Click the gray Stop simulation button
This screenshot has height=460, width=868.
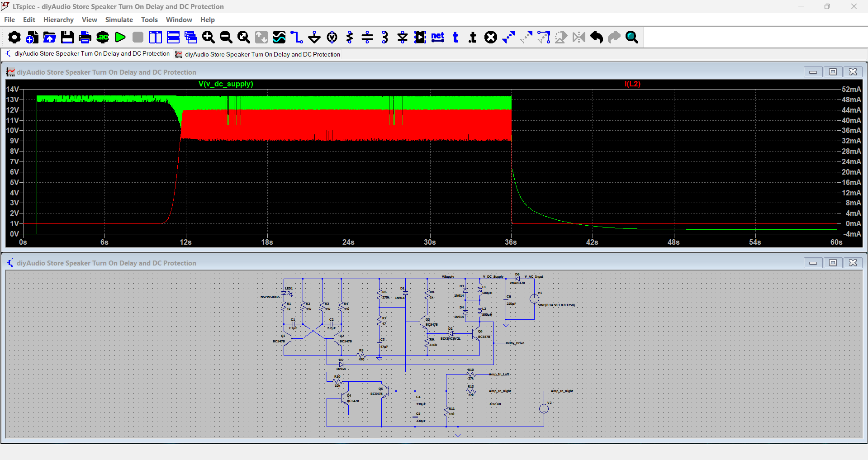tap(138, 37)
